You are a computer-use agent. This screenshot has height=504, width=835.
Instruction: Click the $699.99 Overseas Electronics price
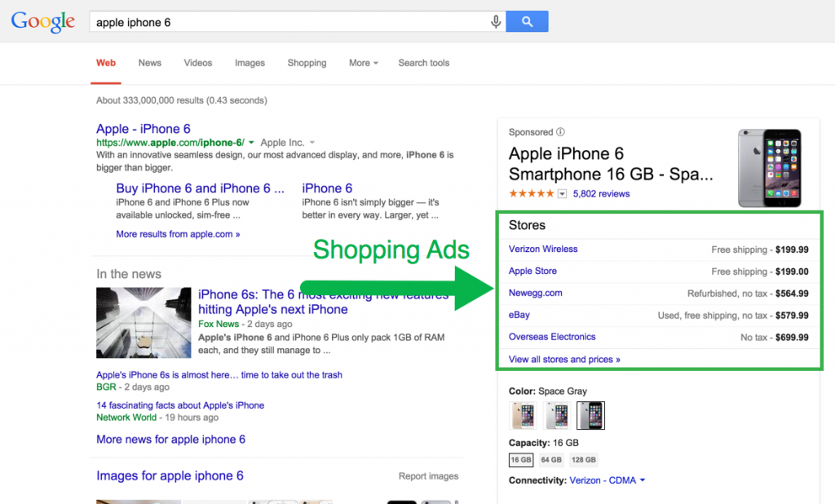(x=792, y=338)
